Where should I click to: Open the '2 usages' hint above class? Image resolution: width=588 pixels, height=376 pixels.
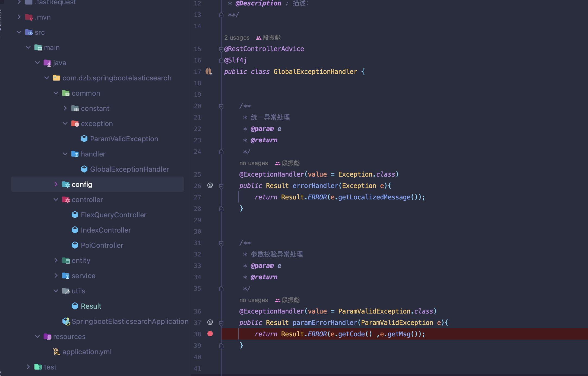237,37
